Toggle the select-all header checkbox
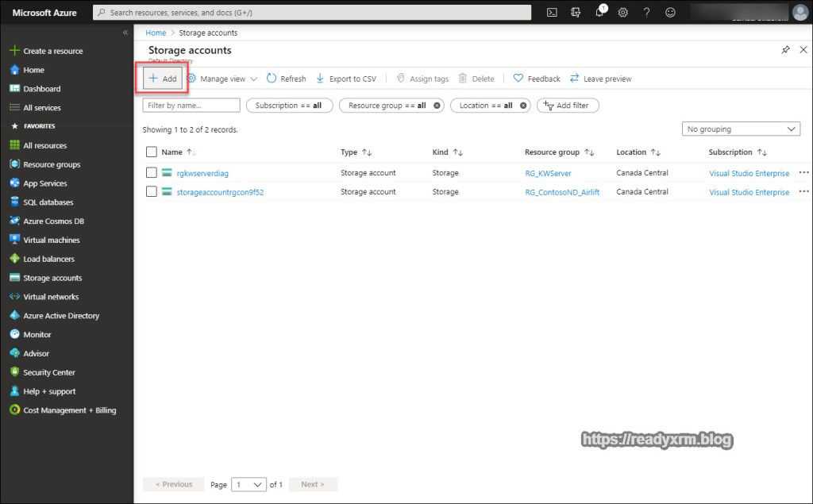Image resolution: width=813 pixels, height=504 pixels. click(152, 152)
